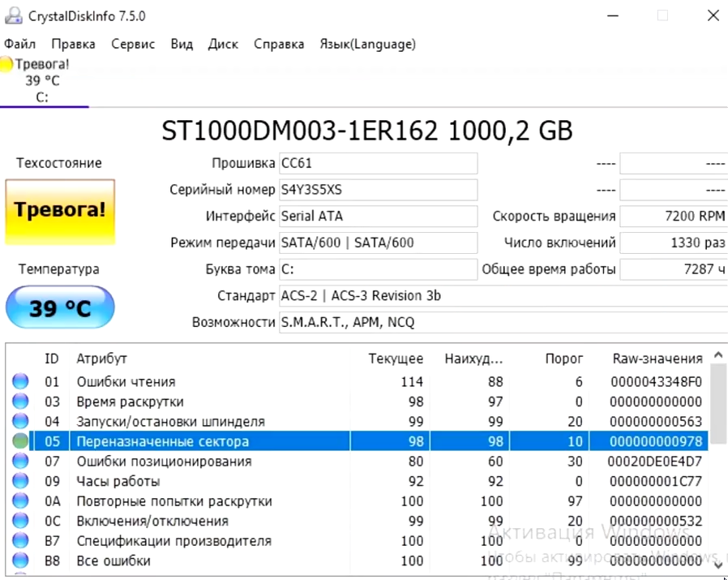Click the status orb for 04 Запуски/остановки шпинделя
This screenshot has height=580, width=728.
[x=20, y=422]
